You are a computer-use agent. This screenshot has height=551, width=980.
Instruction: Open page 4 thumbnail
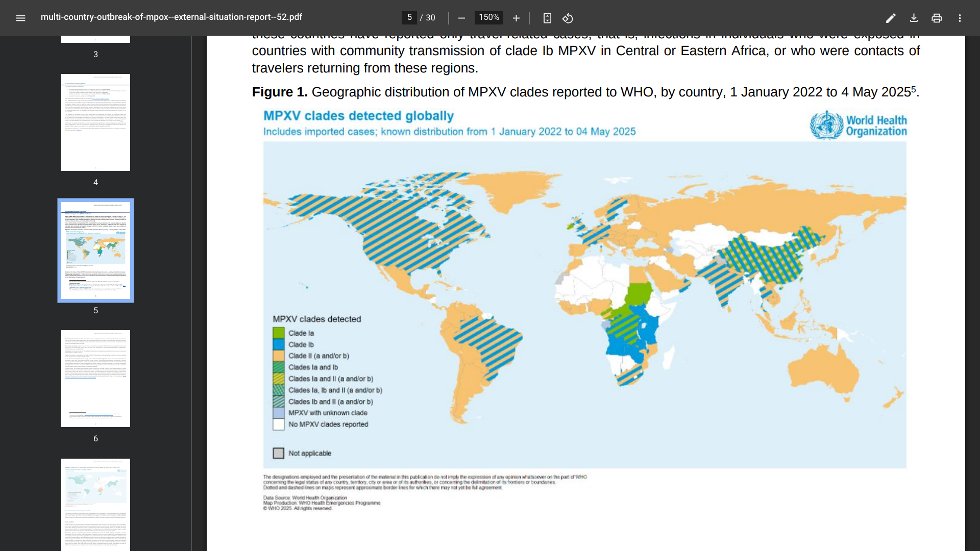pos(95,122)
